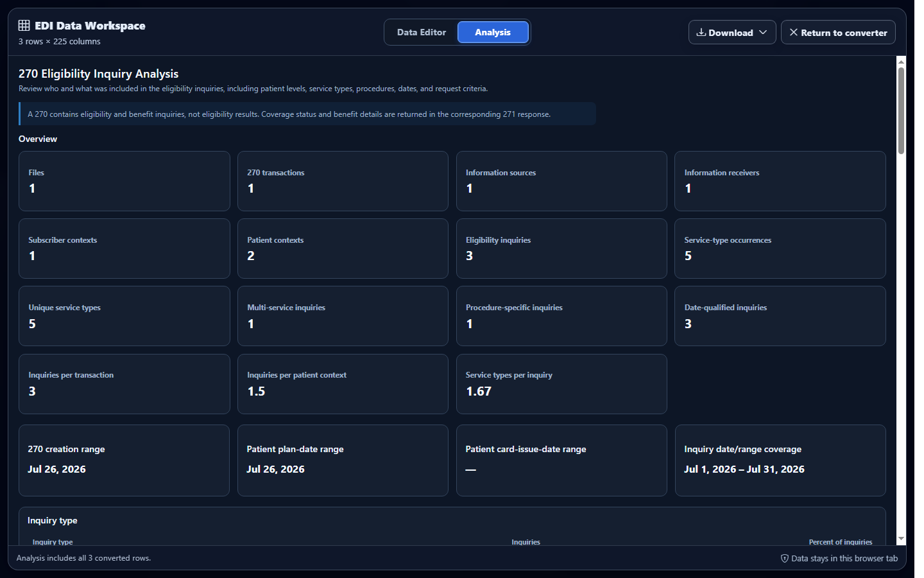
Task: Click the EDI Data Workspace grid icon
Action: pyautogui.click(x=24, y=26)
